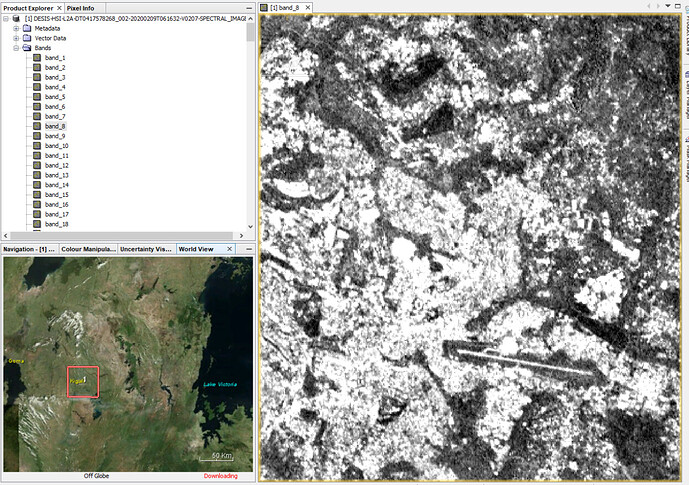Click the Lake Victoria map label
This screenshot has width=689, height=485.
coord(220,384)
